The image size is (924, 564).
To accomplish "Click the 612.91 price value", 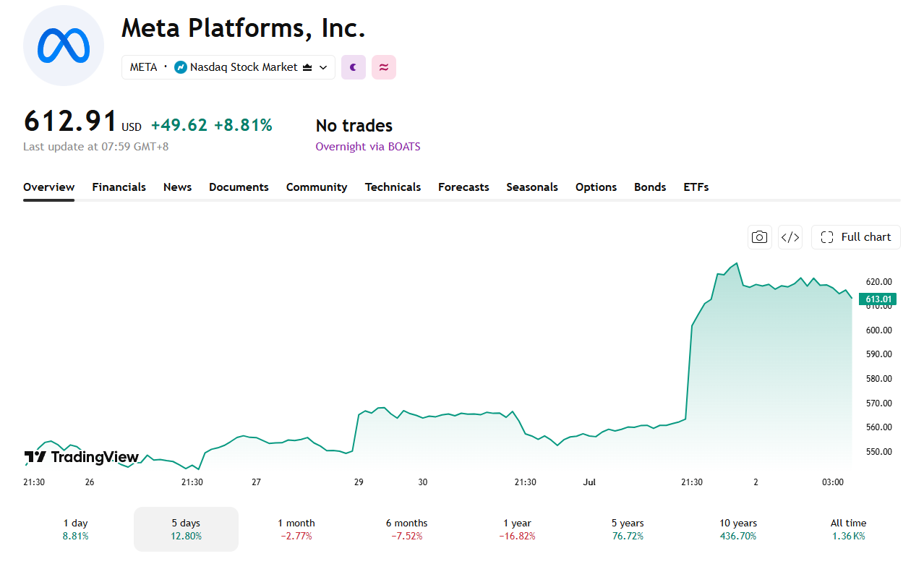I will point(70,121).
